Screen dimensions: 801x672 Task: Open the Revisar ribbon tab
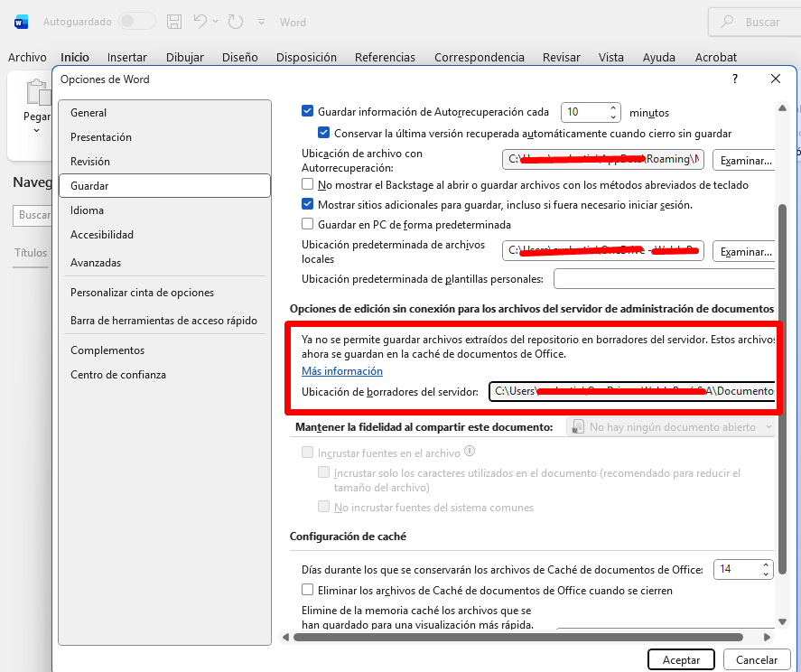561,57
